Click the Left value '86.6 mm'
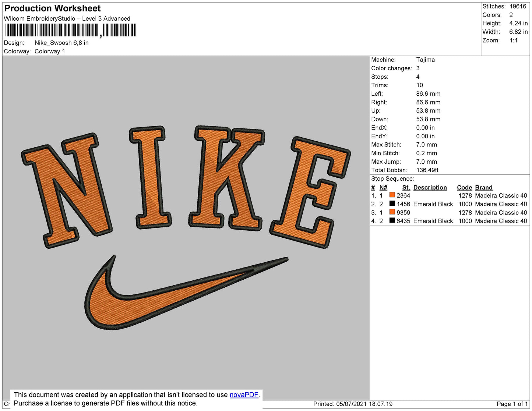 (428, 93)
